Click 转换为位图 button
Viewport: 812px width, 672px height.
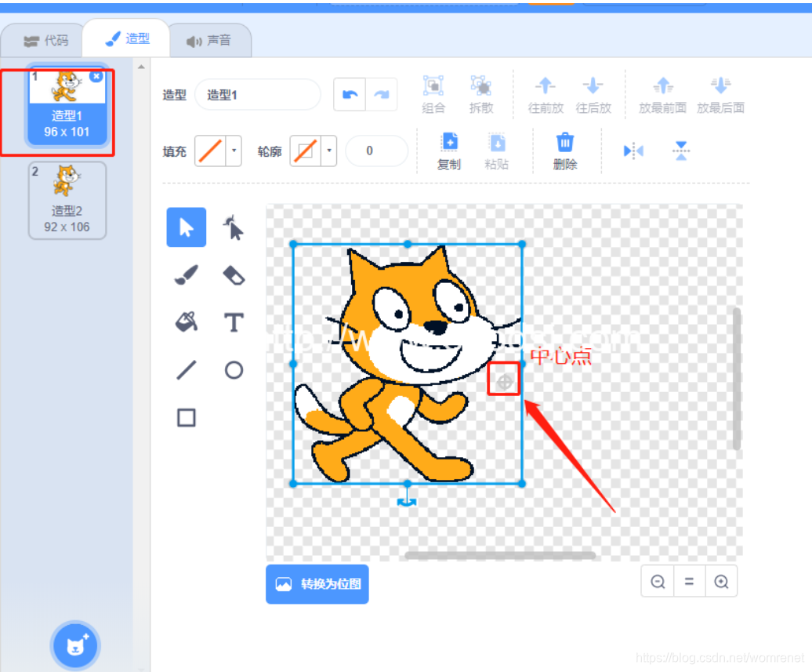point(317,584)
